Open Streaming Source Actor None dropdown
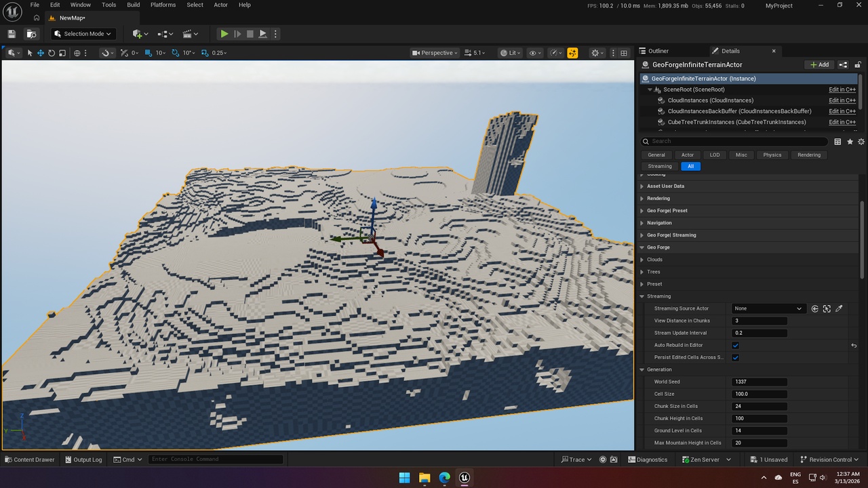 coord(768,308)
